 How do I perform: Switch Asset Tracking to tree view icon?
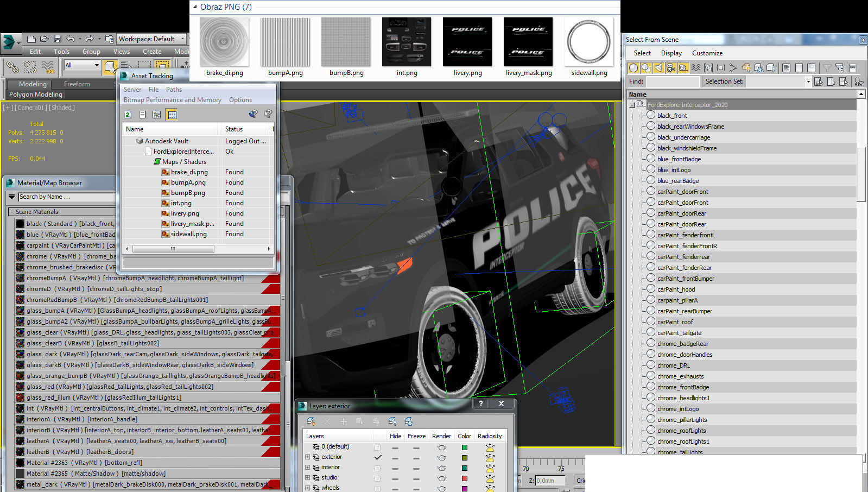(156, 115)
